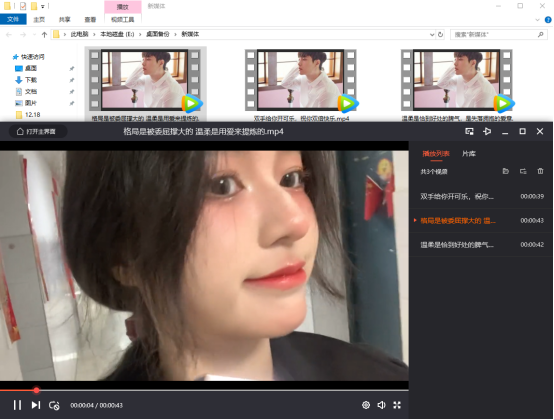Go forward in Explorer navigation
The image size is (554, 420).
[23, 35]
